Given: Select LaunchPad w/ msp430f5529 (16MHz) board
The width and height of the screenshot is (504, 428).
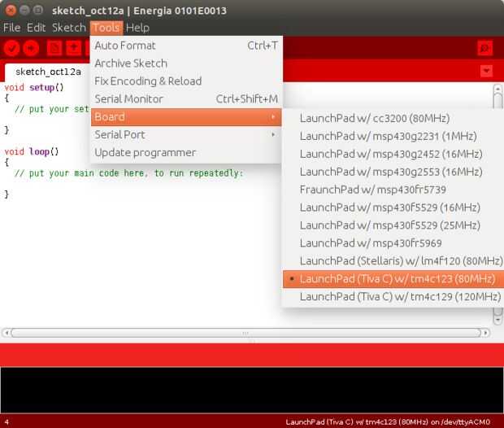Looking at the screenshot, I should click(x=393, y=207).
